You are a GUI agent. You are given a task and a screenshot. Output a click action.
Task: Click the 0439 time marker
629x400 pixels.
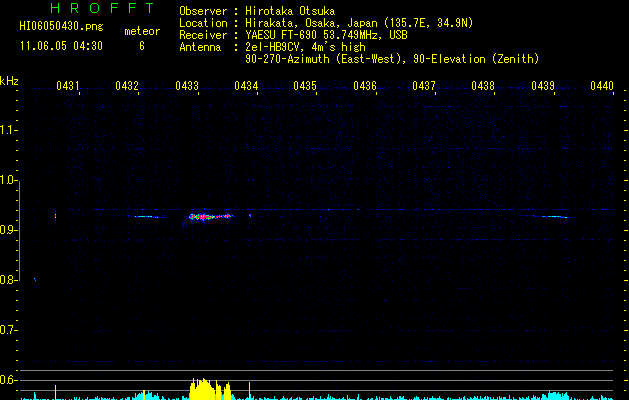(x=543, y=86)
